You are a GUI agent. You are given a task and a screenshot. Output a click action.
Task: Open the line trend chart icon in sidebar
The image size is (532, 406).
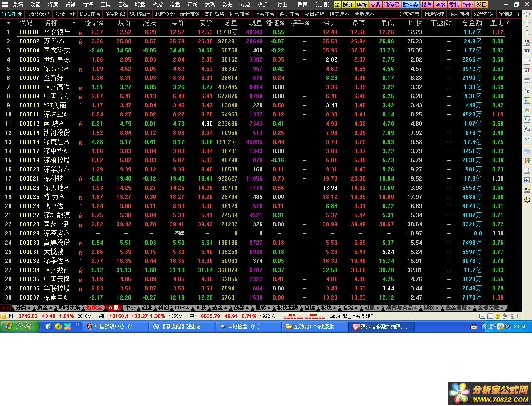click(527, 62)
